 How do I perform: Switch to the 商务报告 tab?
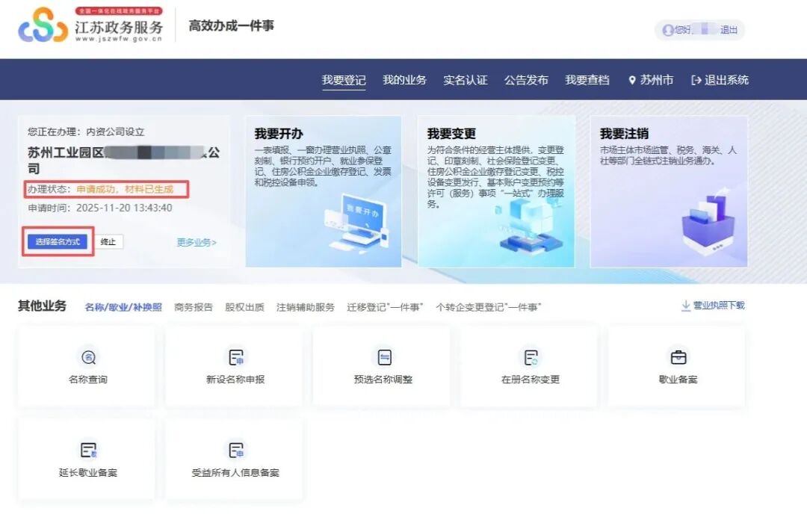coord(194,307)
